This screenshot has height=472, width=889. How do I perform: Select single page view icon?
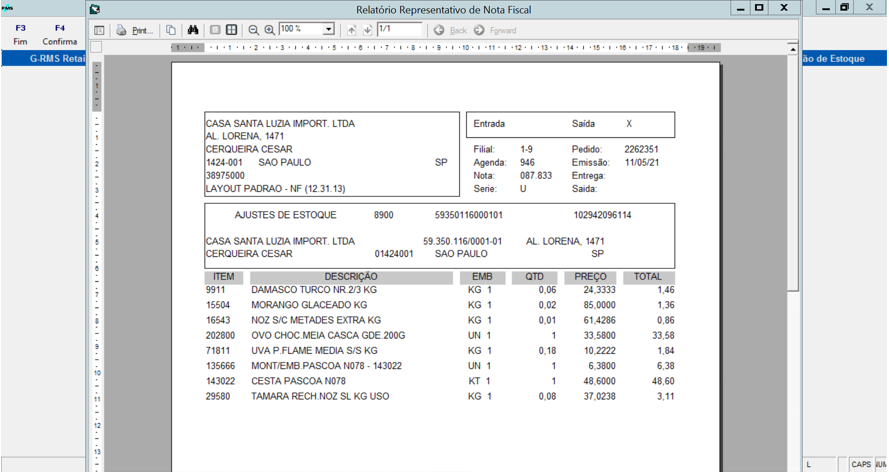215,30
